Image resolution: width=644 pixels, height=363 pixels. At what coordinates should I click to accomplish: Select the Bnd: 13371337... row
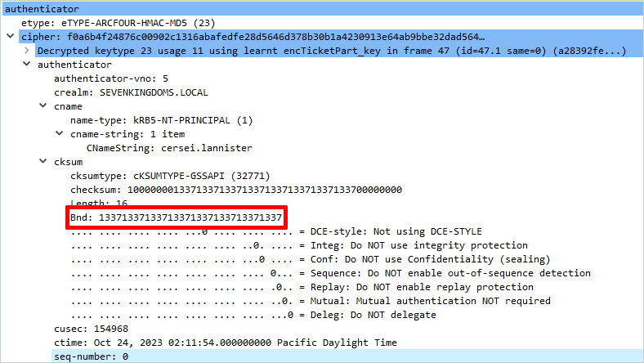[x=177, y=217]
